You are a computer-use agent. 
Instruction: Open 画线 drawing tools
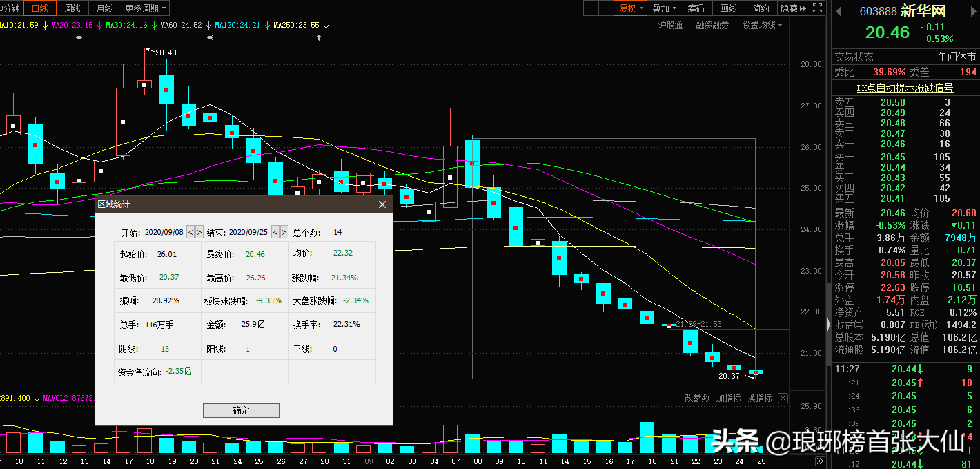pos(728,8)
